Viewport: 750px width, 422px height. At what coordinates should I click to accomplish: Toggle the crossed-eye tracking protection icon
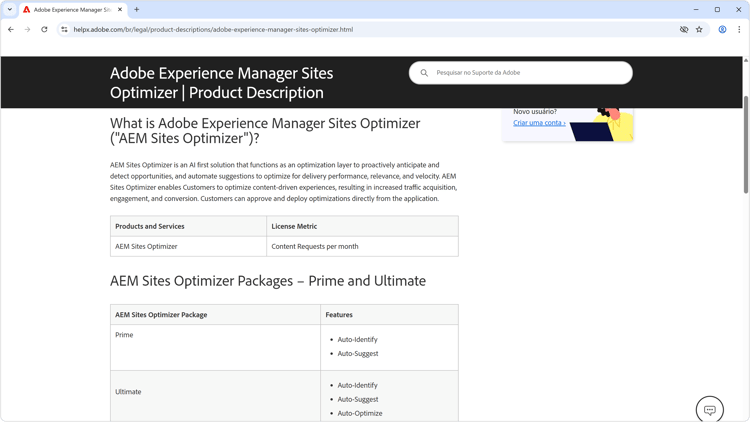(x=684, y=29)
